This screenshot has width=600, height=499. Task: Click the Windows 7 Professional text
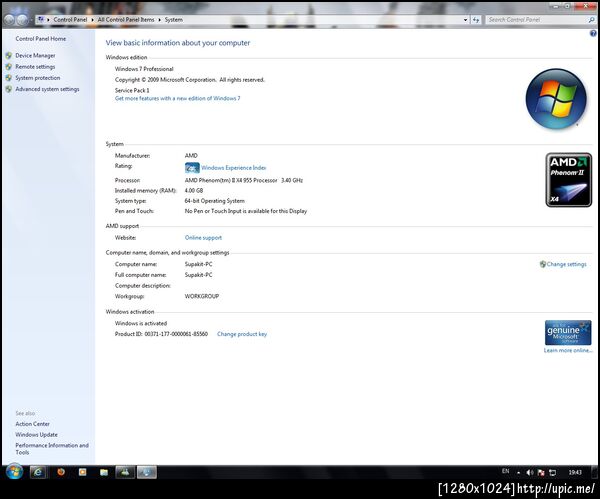tap(144, 69)
